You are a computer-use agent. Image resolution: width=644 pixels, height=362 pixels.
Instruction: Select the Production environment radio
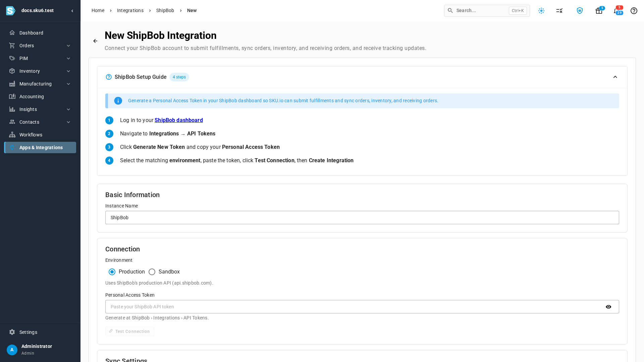(112, 272)
